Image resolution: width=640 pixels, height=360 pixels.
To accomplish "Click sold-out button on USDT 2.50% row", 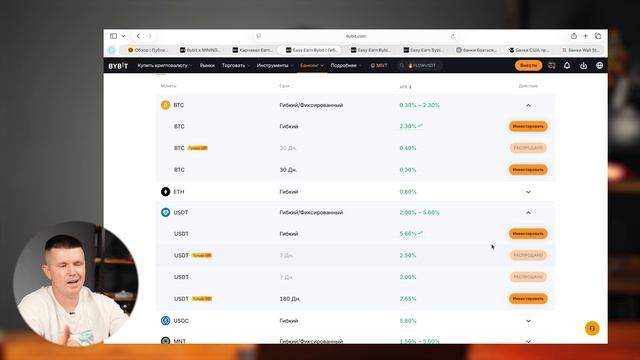I will click(x=528, y=256).
